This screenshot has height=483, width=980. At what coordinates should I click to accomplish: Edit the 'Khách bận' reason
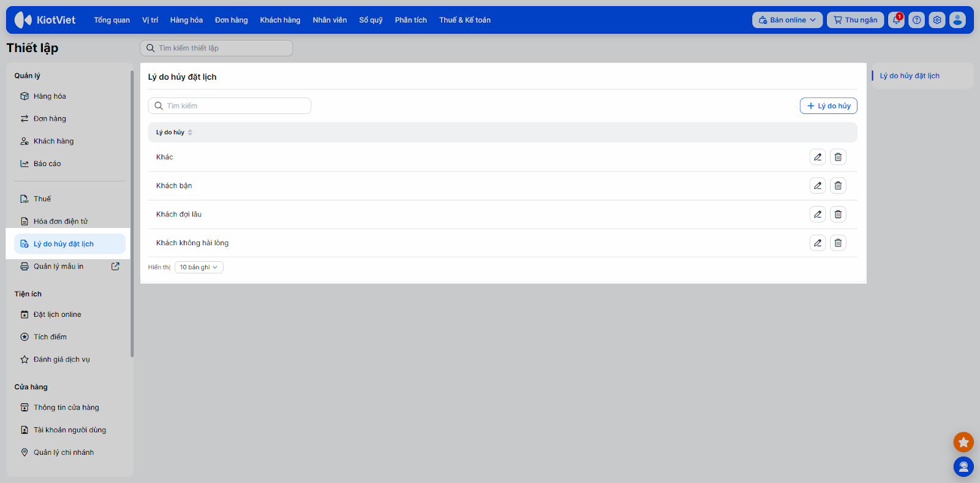point(818,186)
